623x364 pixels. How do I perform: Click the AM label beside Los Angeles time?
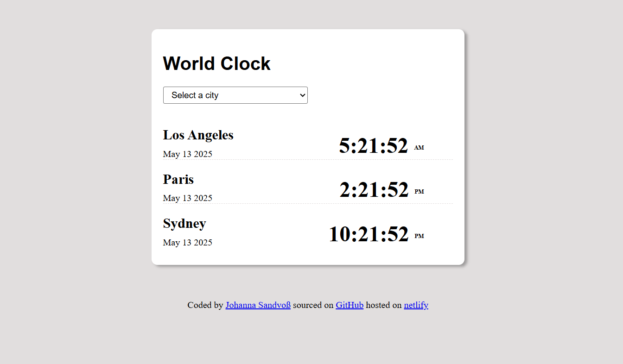coord(419,147)
